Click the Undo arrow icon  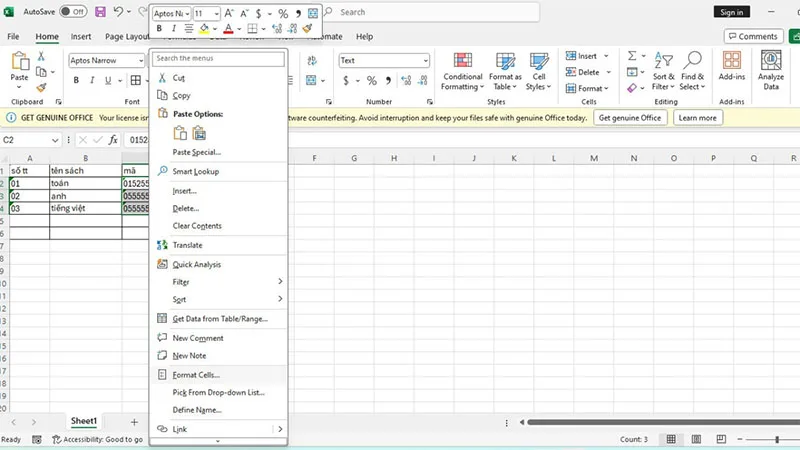[x=118, y=11]
